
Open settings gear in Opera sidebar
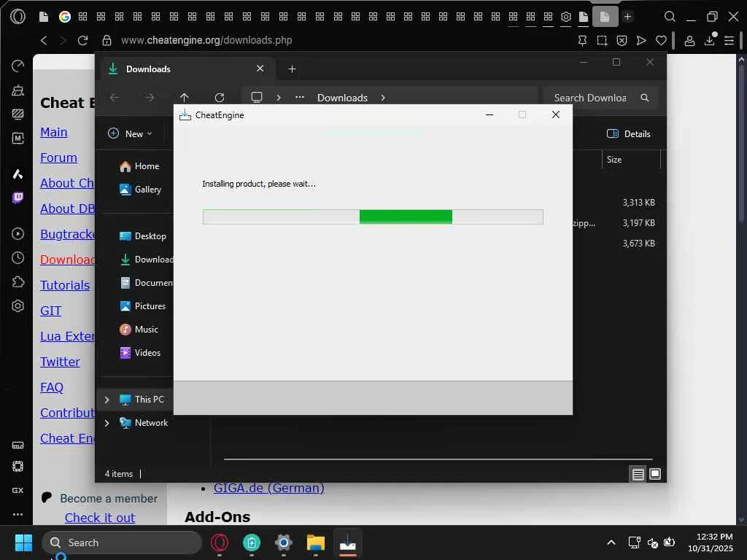coord(18,306)
